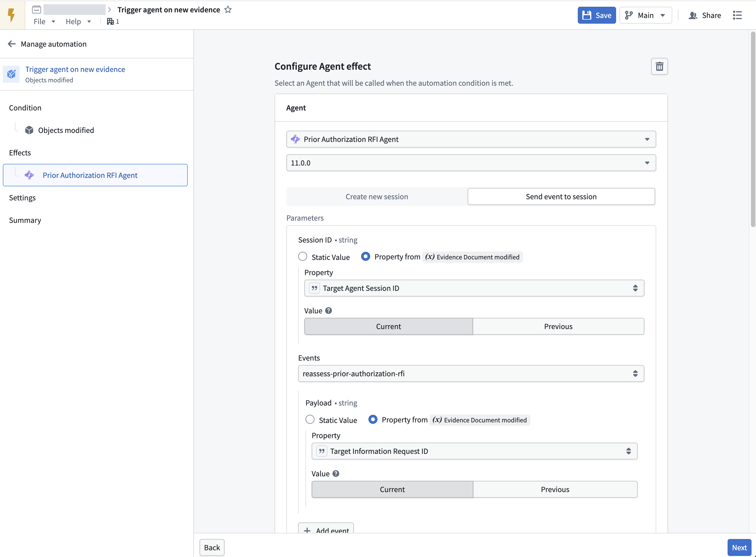Click the branch icon on the Main button
Screen dimensions: 756x557
coord(628,15)
